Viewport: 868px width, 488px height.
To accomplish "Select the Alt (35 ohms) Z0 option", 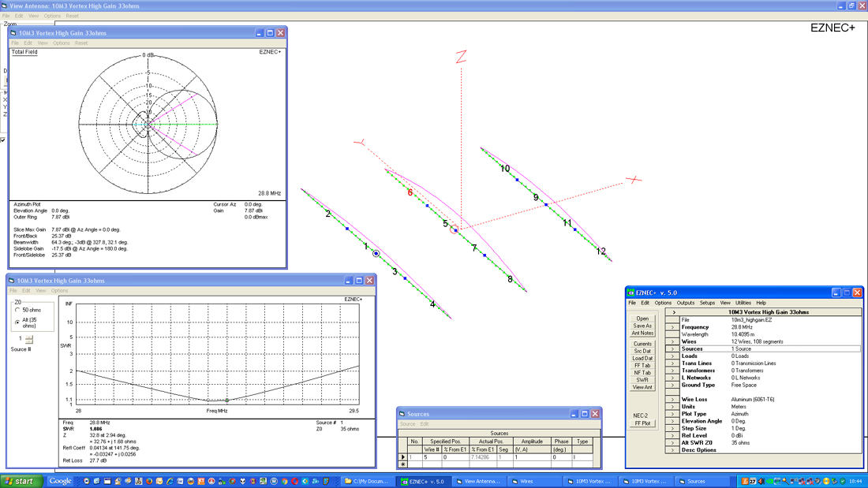I will (x=18, y=322).
